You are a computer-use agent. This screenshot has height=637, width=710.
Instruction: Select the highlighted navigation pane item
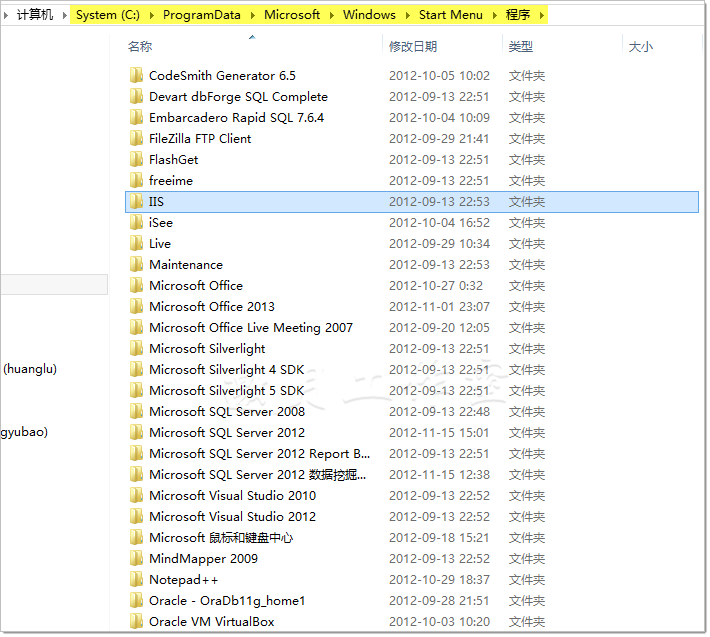click(54, 285)
